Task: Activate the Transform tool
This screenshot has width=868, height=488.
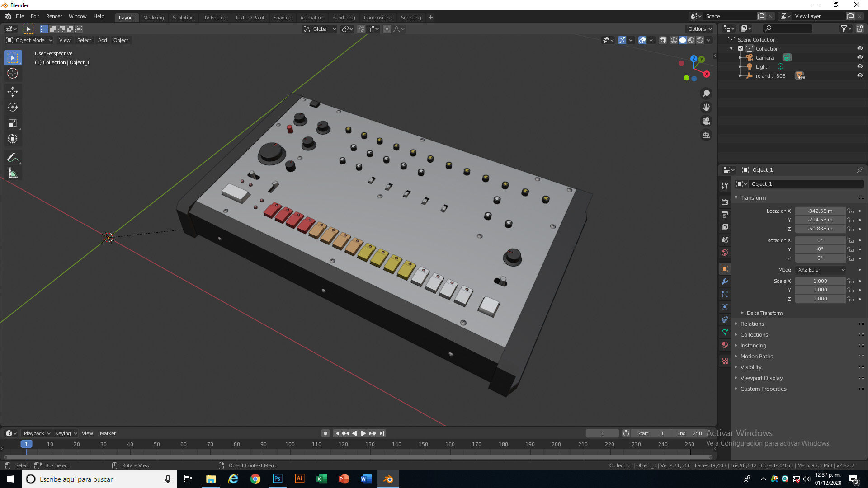Action: pos(13,139)
